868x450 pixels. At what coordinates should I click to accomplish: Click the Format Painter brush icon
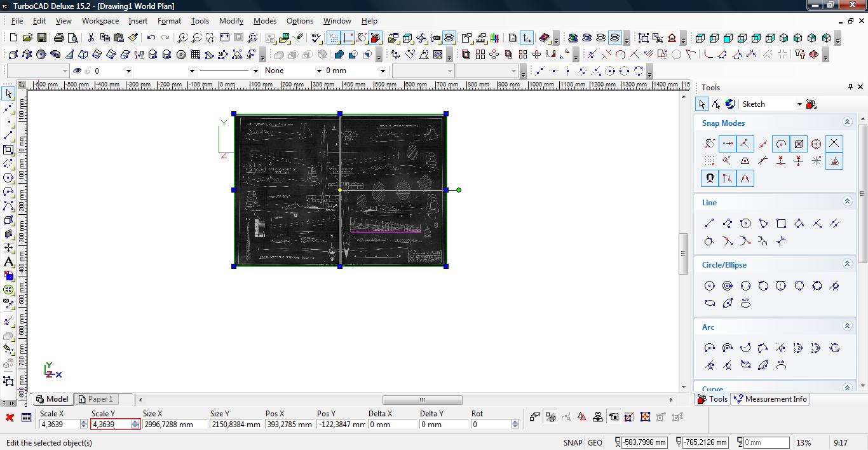click(133, 37)
